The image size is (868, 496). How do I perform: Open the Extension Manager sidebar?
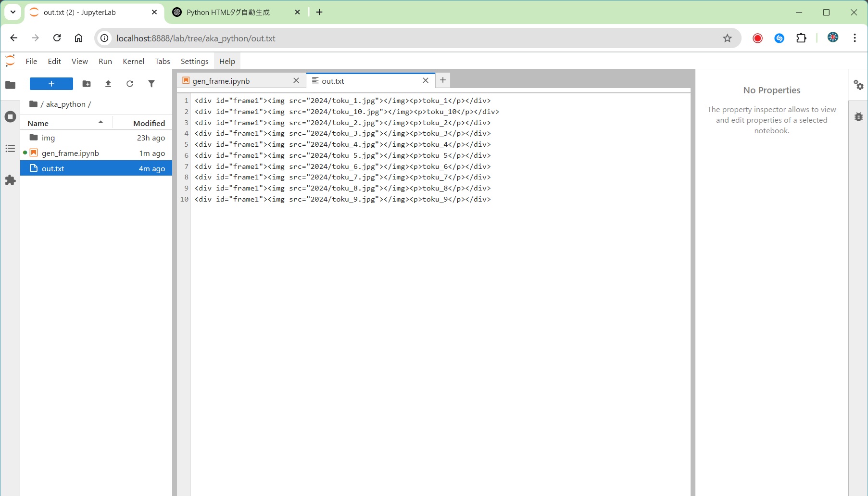pos(10,180)
